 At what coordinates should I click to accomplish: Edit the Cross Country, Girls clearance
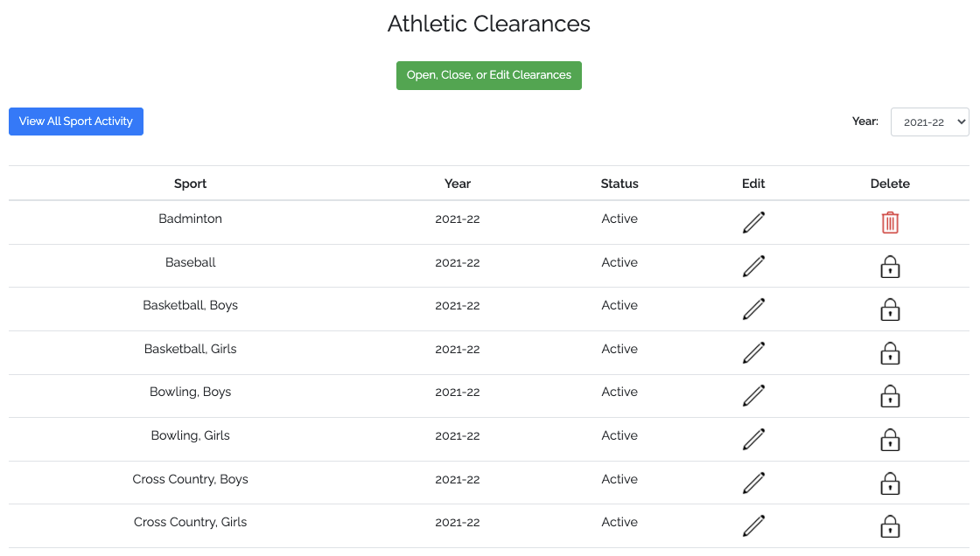point(753,525)
